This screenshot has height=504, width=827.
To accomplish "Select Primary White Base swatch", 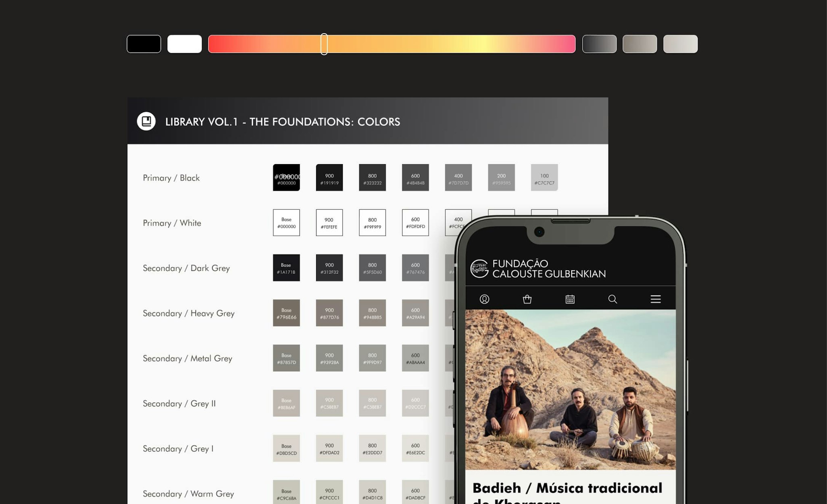I will pyautogui.click(x=286, y=223).
